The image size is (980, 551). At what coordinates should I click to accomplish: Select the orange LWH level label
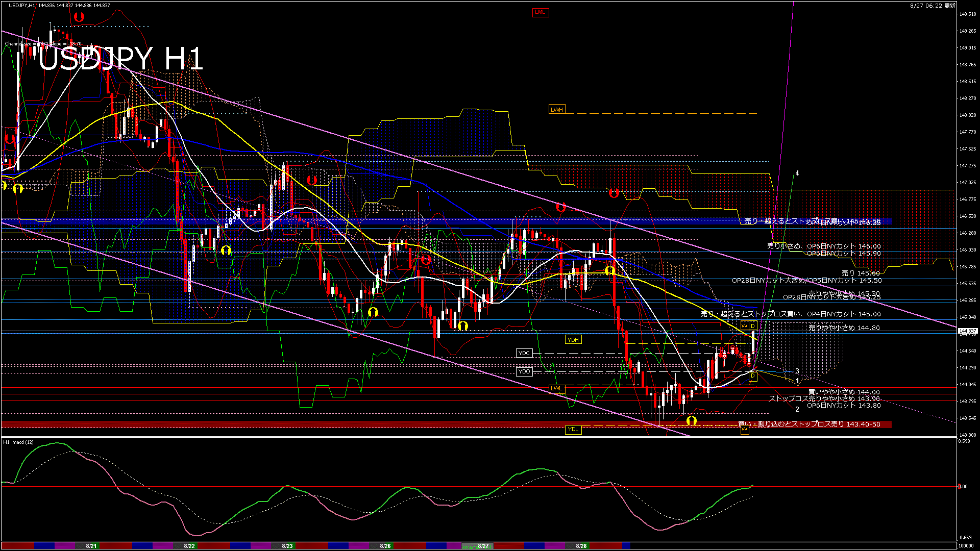point(556,110)
